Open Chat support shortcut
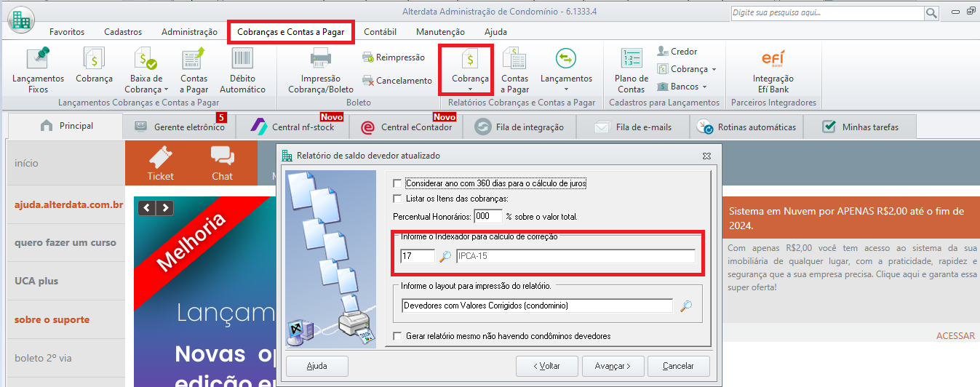 pos(222,164)
